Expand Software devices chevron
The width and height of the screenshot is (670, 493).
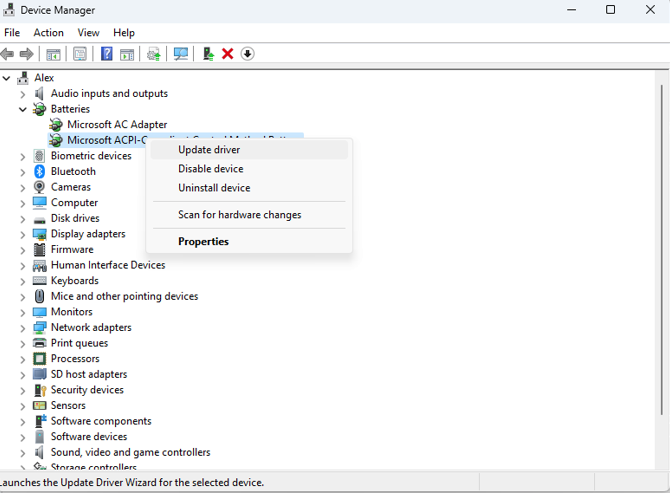pos(23,437)
